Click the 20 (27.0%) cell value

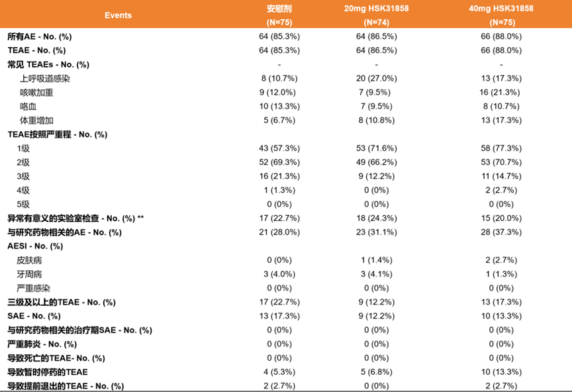(x=376, y=78)
